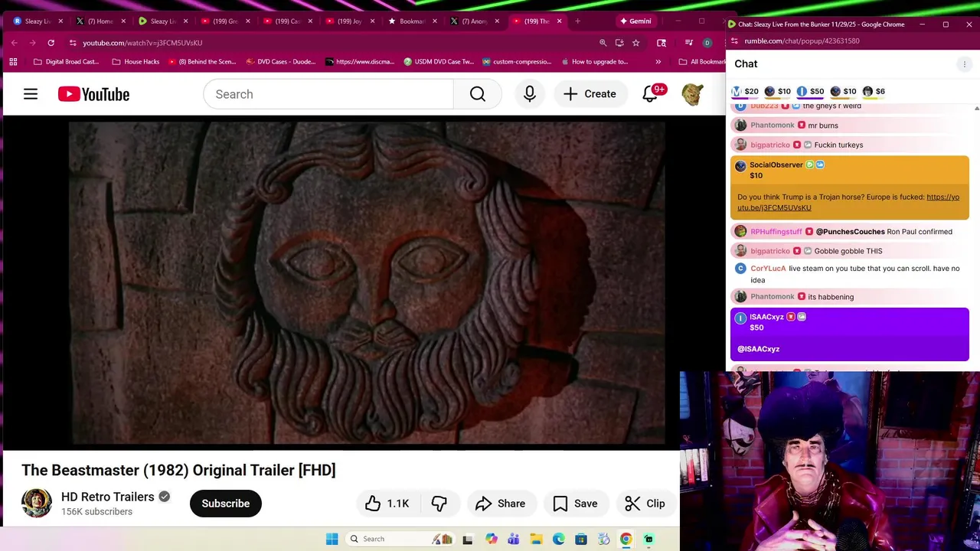Open the Behind the Scenes bookmark
Image resolution: width=980 pixels, height=551 pixels.
(x=201, y=61)
